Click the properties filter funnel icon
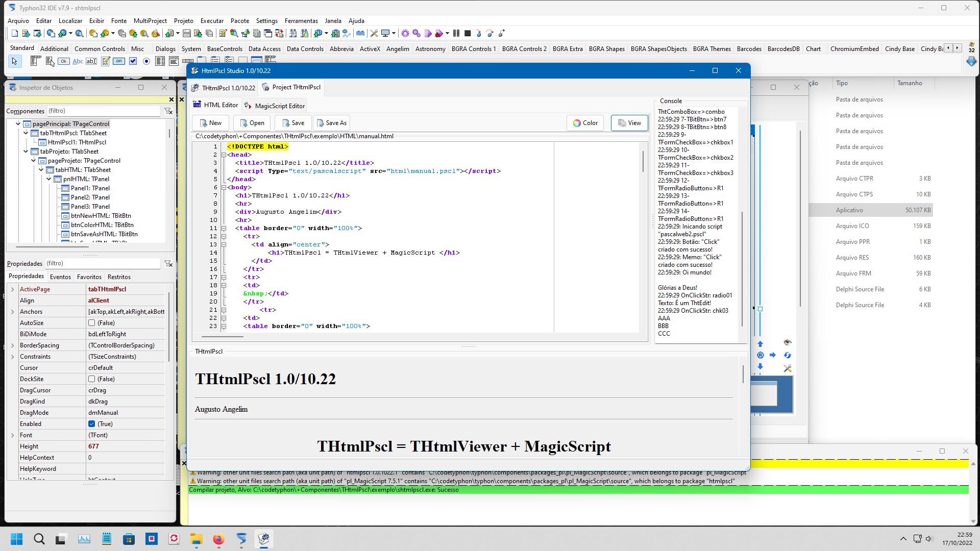Image resolution: width=980 pixels, height=551 pixels. tap(168, 264)
